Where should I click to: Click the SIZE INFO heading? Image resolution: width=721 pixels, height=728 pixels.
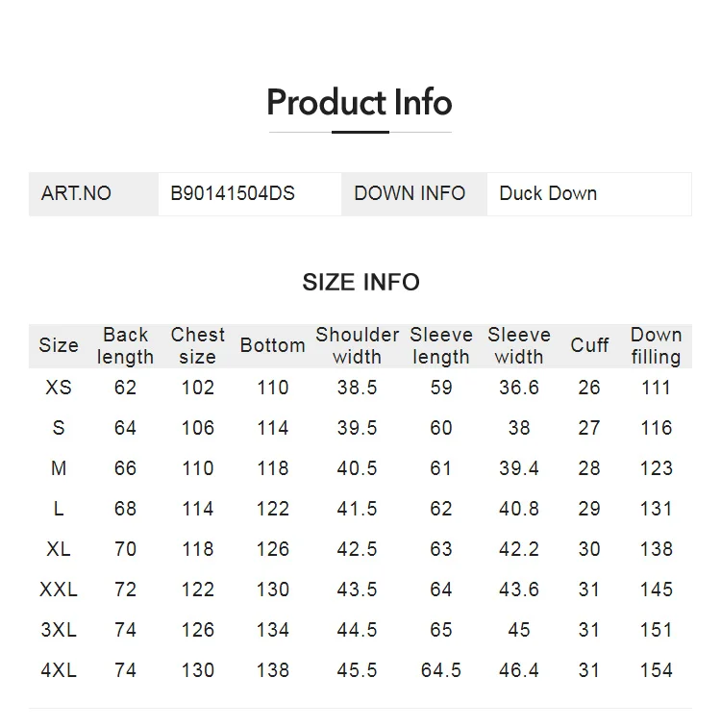pos(360,283)
